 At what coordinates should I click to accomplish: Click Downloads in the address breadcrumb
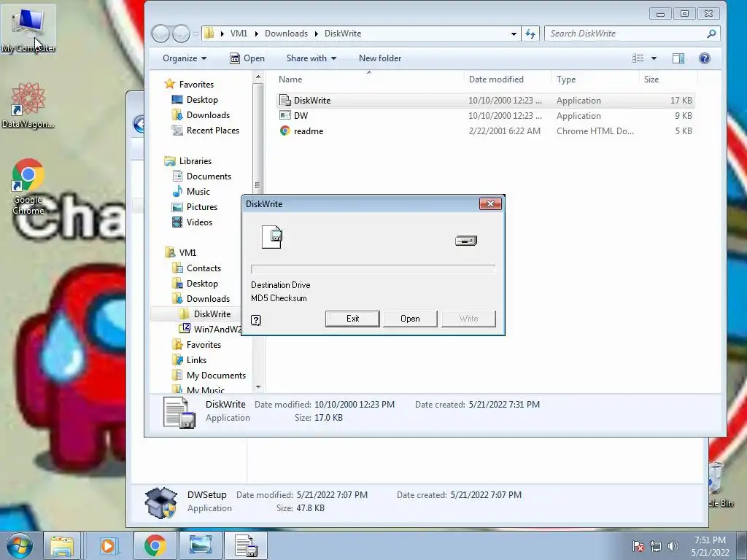(286, 34)
